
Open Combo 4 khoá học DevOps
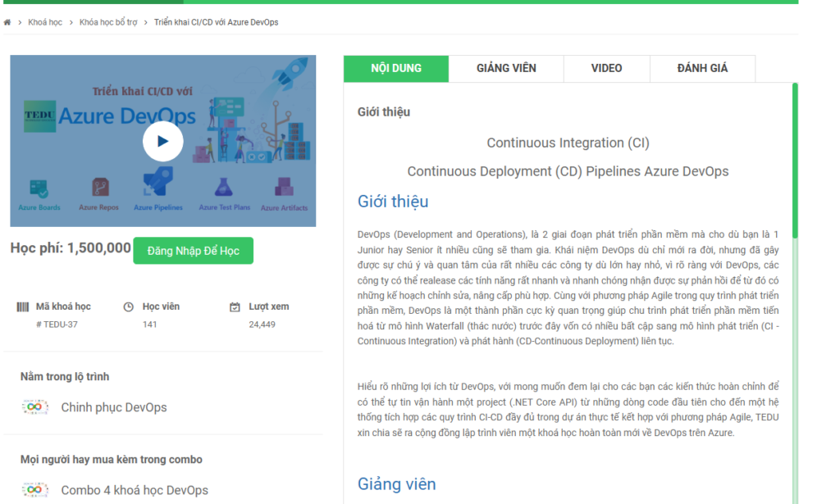pos(134,490)
